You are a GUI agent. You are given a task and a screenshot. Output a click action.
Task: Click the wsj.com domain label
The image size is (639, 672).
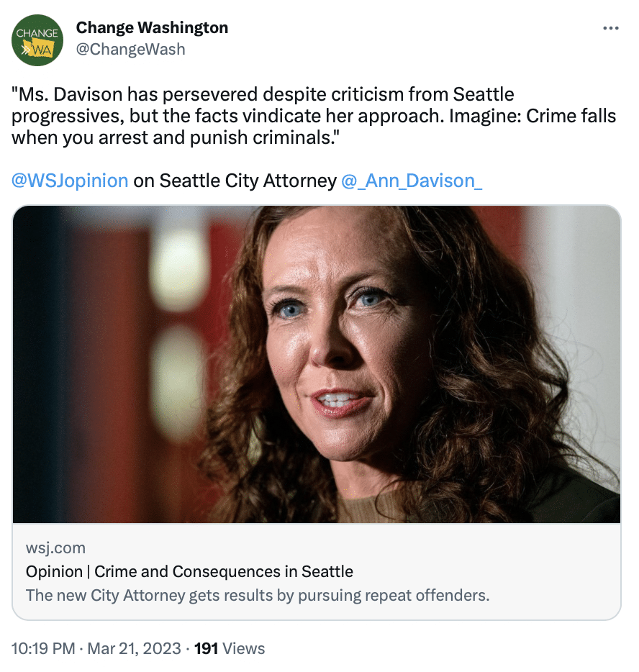pyautogui.click(x=55, y=548)
